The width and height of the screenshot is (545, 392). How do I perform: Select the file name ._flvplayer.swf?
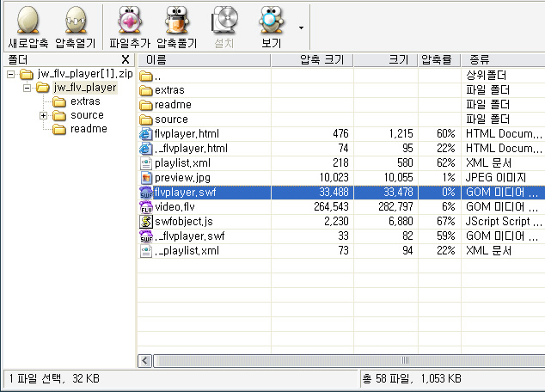click(x=190, y=236)
